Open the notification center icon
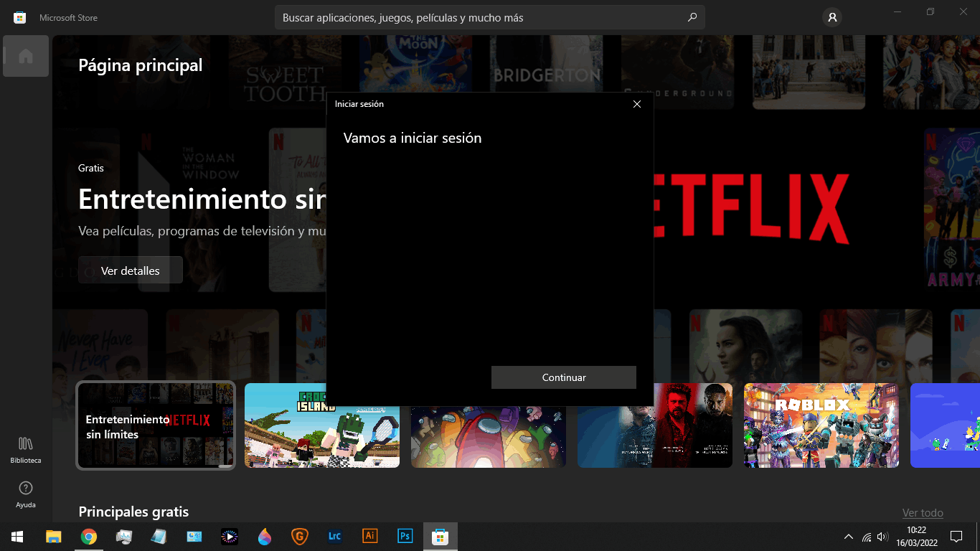 tap(956, 536)
